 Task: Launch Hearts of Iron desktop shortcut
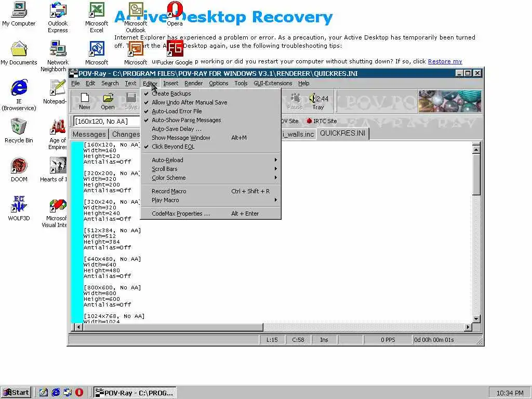(54, 170)
